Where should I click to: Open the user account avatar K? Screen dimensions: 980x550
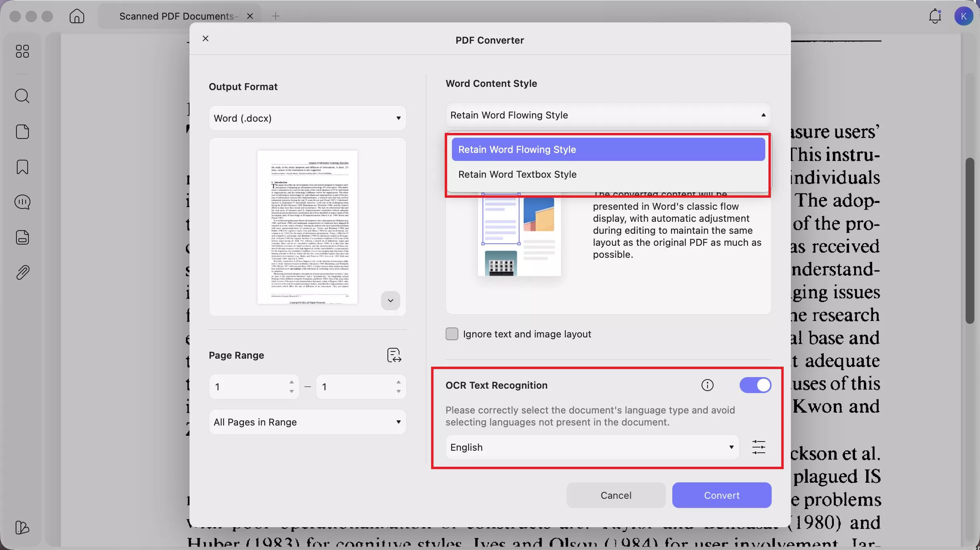coord(964,16)
